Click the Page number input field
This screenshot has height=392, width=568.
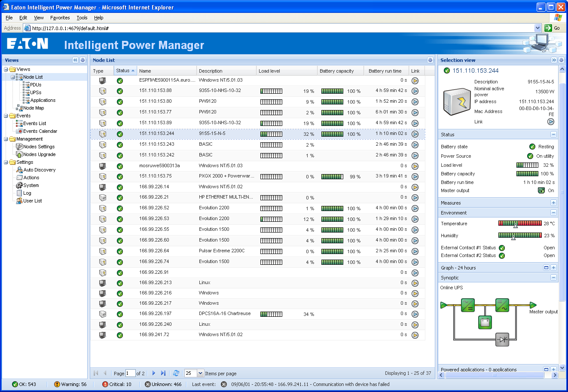click(x=130, y=373)
